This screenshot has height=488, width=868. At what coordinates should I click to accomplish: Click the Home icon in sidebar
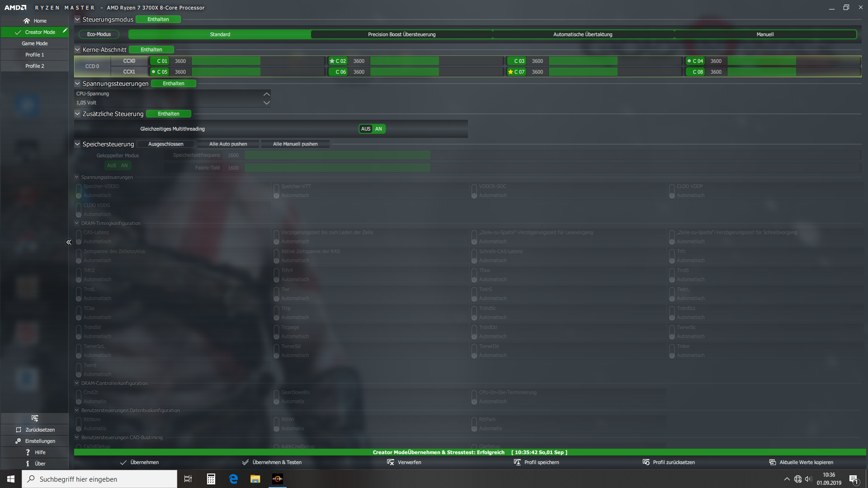27,21
